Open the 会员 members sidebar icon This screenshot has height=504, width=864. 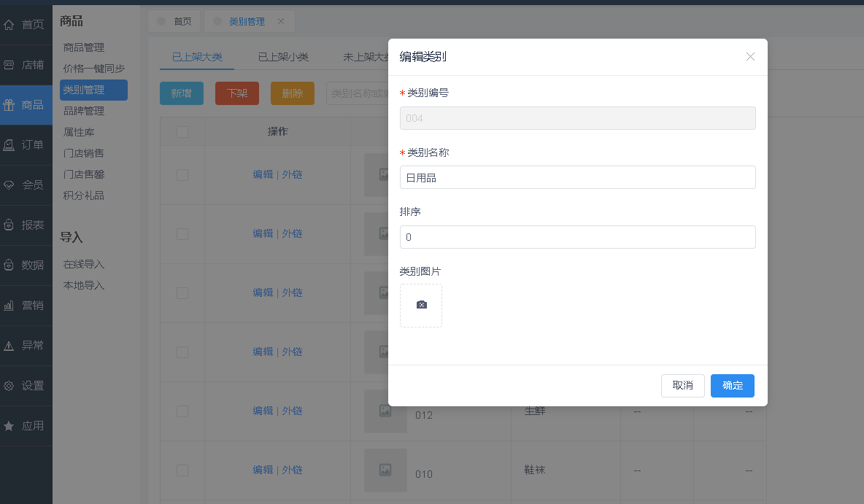9,185
